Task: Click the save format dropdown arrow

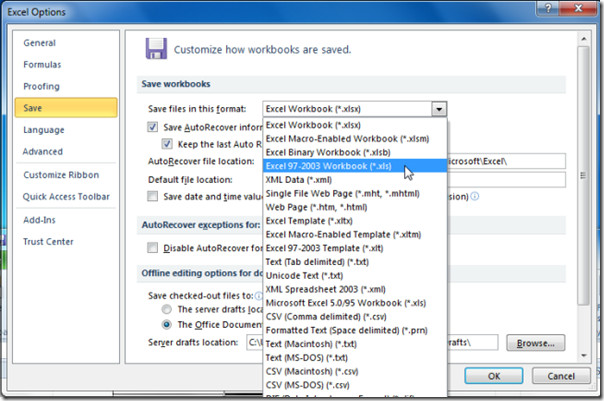Action: pyautogui.click(x=439, y=109)
